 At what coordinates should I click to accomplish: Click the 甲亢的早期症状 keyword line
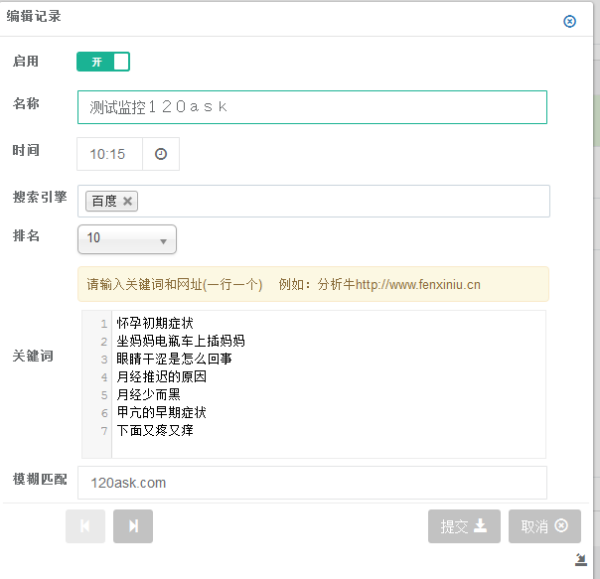point(161,412)
